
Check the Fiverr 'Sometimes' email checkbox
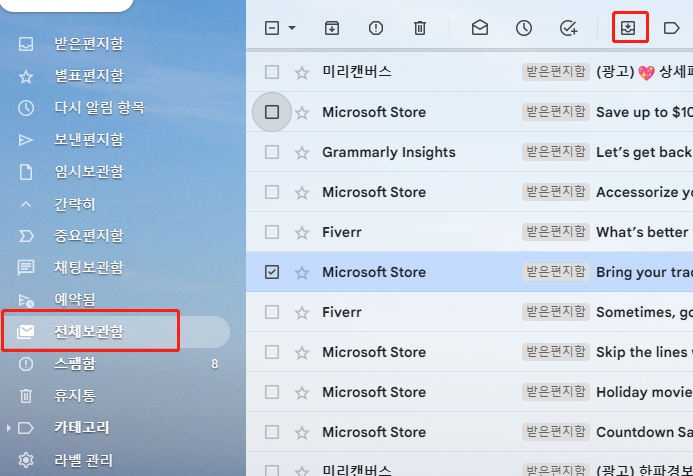pyautogui.click(x=272, y=312)
